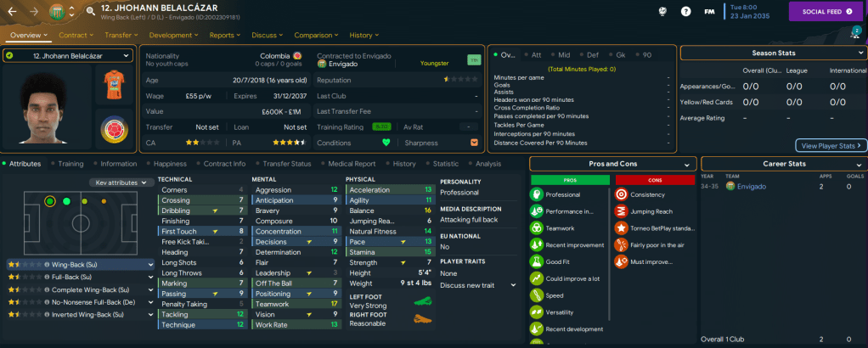This screenshot has height=348, width=868.
Task: Open the help question mark icon
Action: tap(685, 12)
